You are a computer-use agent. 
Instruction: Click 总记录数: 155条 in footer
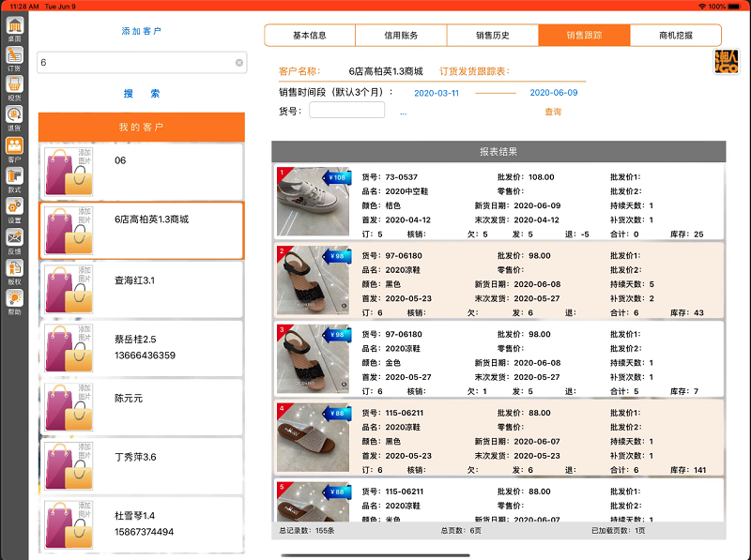[307, 531]
